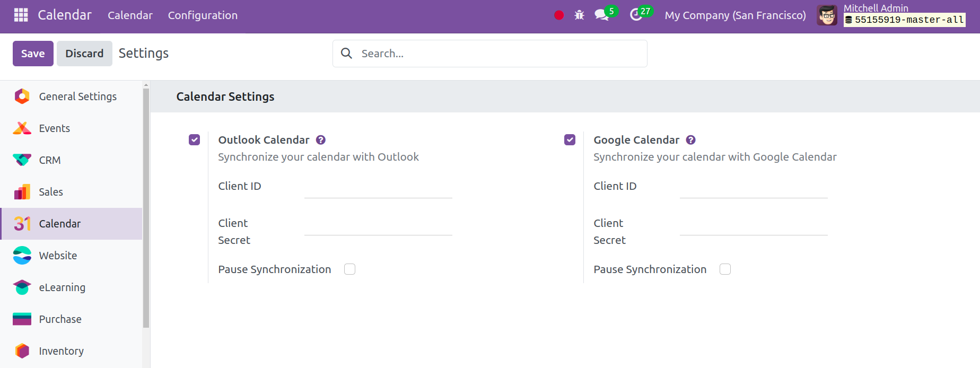Switch company via My Company (San Francisco)

pos(735,15)
